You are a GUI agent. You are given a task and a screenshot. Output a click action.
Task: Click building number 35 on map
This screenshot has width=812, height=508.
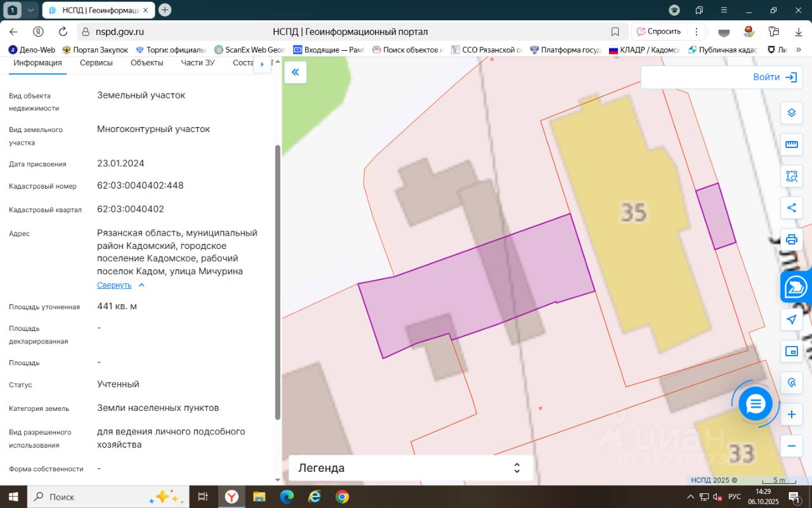click(633, 211)
